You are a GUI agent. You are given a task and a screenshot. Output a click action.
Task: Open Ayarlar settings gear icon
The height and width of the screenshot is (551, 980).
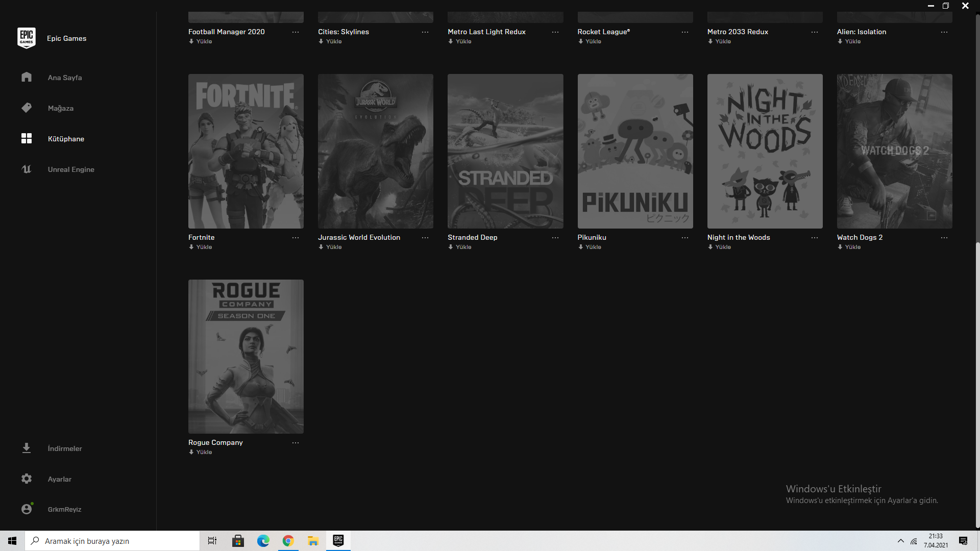(27, 479)
